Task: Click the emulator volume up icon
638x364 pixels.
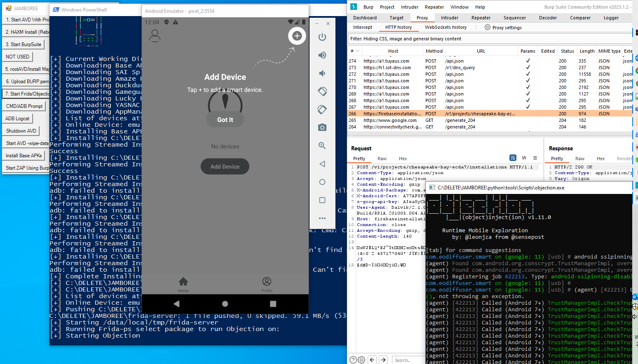Action: (322, 55)
